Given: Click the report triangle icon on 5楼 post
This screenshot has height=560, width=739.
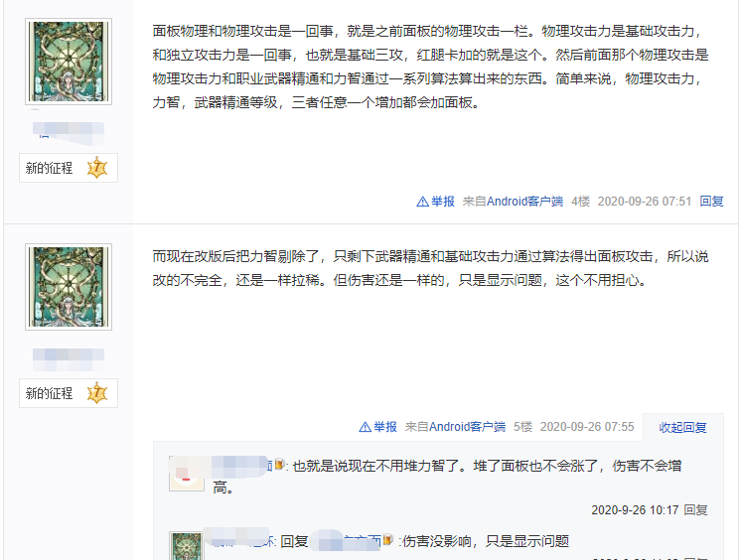Looking at the screenshot, I should click(365, 427).
